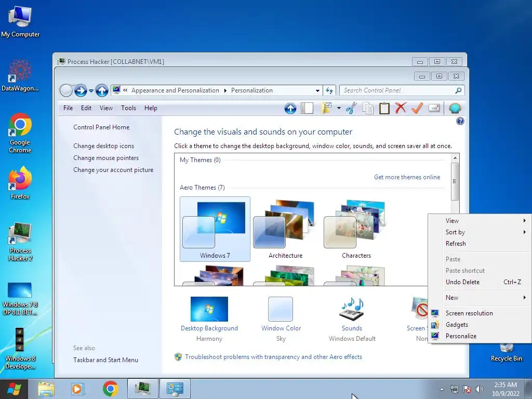Image resolution: width=532 pixels, height=399 pixels.
Task: Open the View menu in the menu bar
Action: (106, 108)
